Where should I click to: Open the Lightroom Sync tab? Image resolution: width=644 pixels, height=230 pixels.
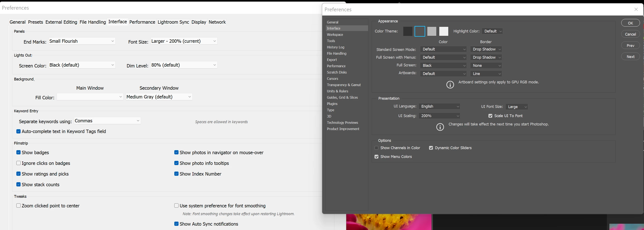click(x=173, y=22)
